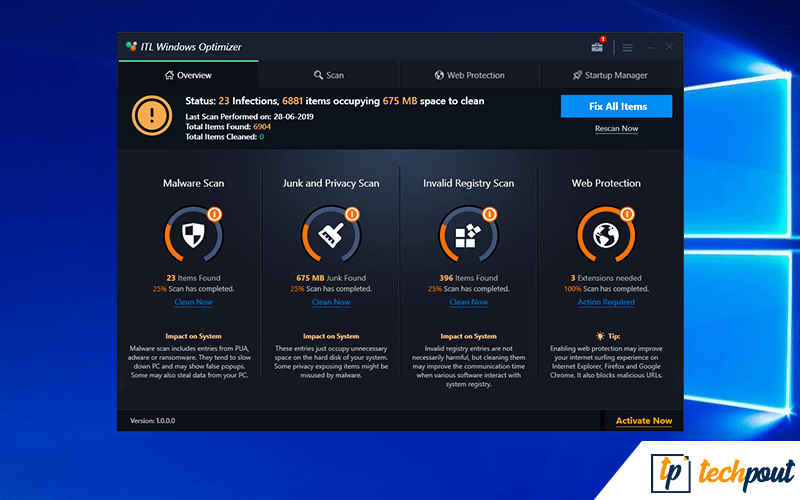Click the Activate Now link

click(x=644, y=421)
